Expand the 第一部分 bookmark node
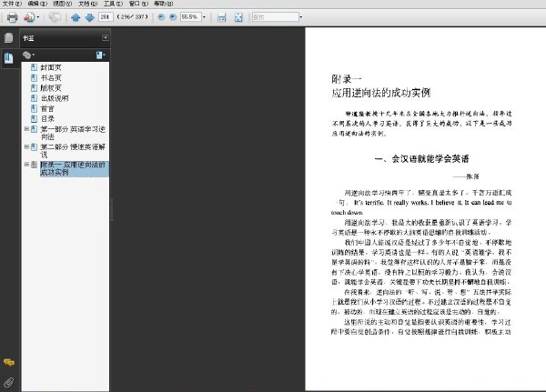This screenshot has height=392, width=546. pos(26,129)
